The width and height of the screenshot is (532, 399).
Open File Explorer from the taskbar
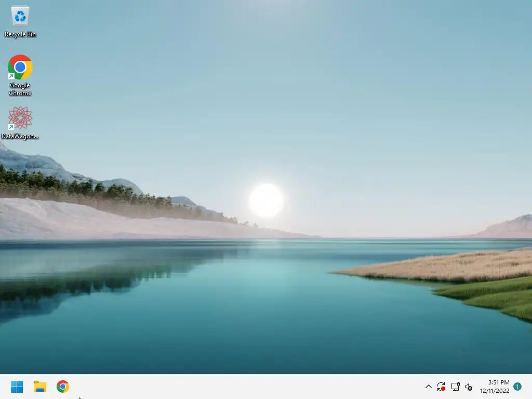click(40, 387)
